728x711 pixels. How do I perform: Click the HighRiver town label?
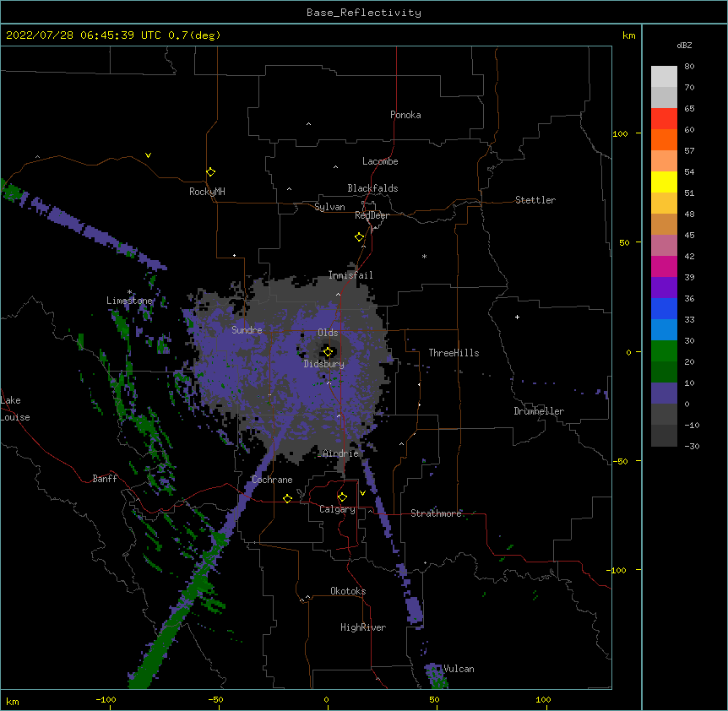point(363,627)
